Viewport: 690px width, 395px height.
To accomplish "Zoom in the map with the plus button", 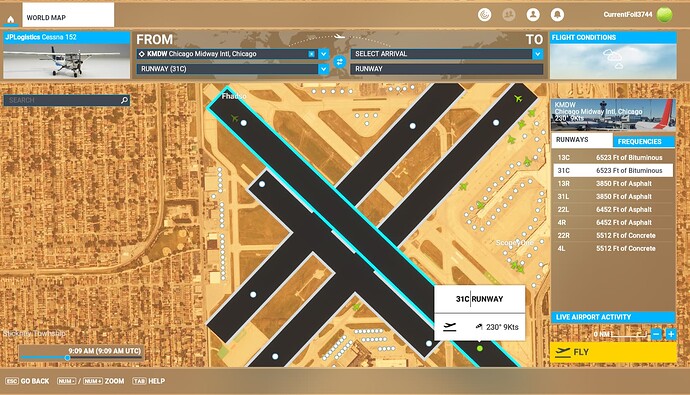I will pos(671,334).
